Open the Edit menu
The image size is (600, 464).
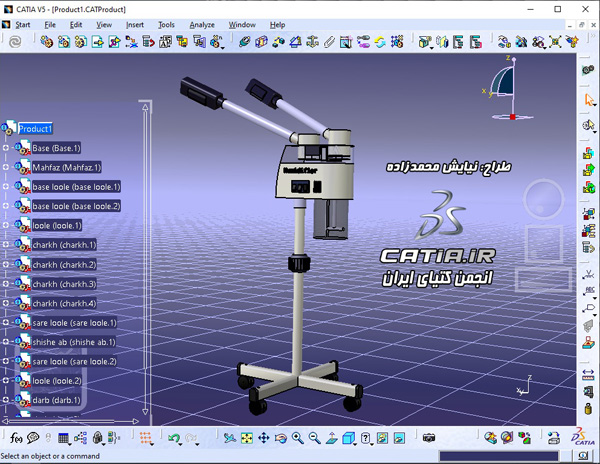click(76, 25)
